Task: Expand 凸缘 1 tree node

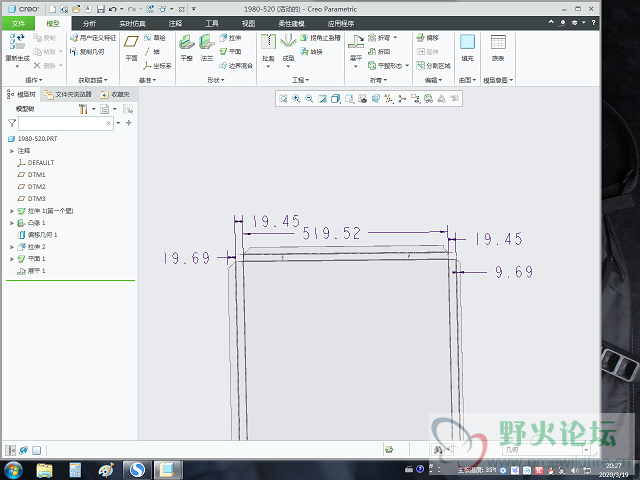Action: pos(12,223)
